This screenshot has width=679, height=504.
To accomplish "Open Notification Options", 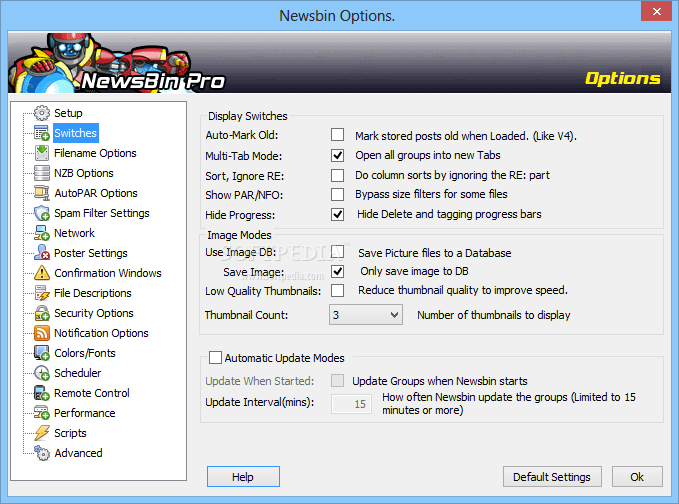I will pos(101,333).
